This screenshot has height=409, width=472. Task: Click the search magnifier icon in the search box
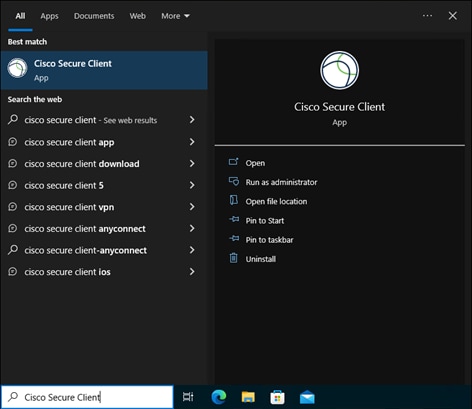[13, 397]
